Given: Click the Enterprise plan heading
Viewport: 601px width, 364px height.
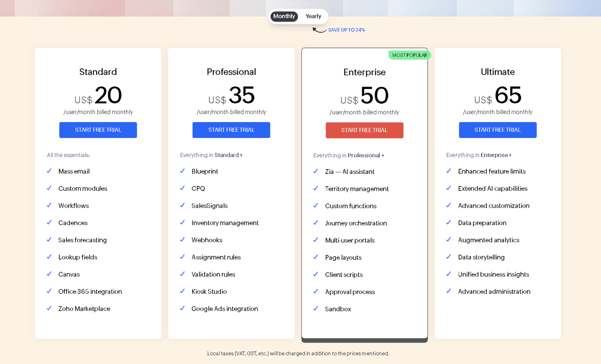Looking at the screenshot, I should pyautogui.click(x=364, y=72).
